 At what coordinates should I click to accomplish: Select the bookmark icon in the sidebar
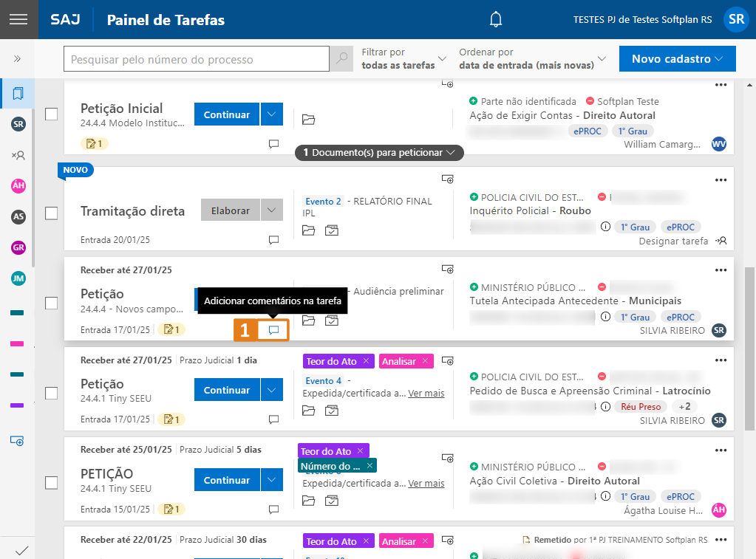tap(18, 94)
